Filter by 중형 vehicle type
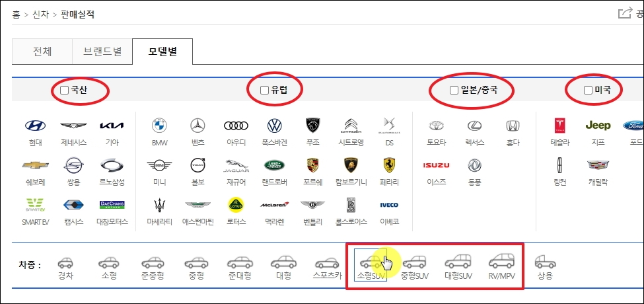The width and height of the screenshot is (644, 304). (196, 268)
